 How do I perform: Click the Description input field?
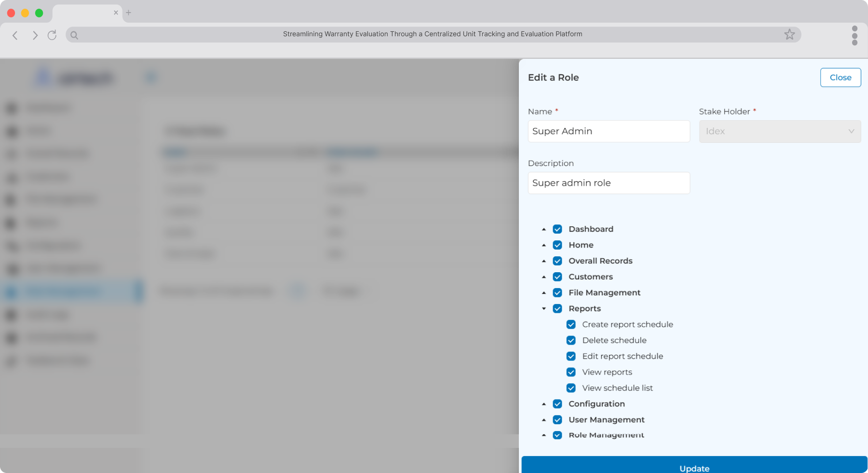609,183
